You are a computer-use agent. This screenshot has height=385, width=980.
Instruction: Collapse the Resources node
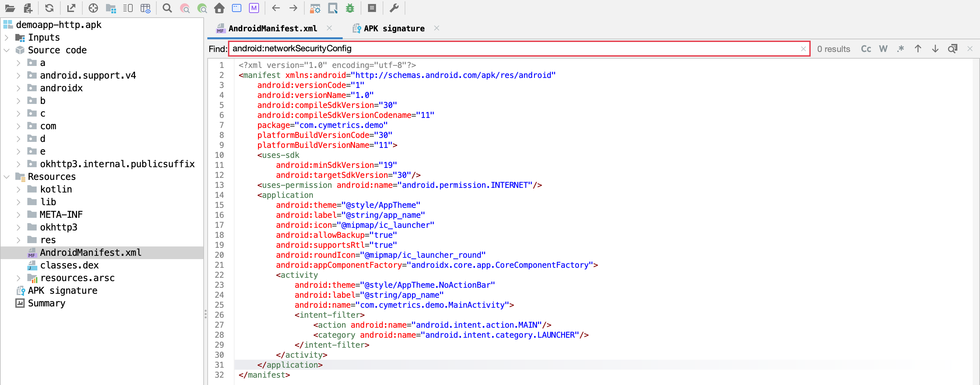[6, 177]
